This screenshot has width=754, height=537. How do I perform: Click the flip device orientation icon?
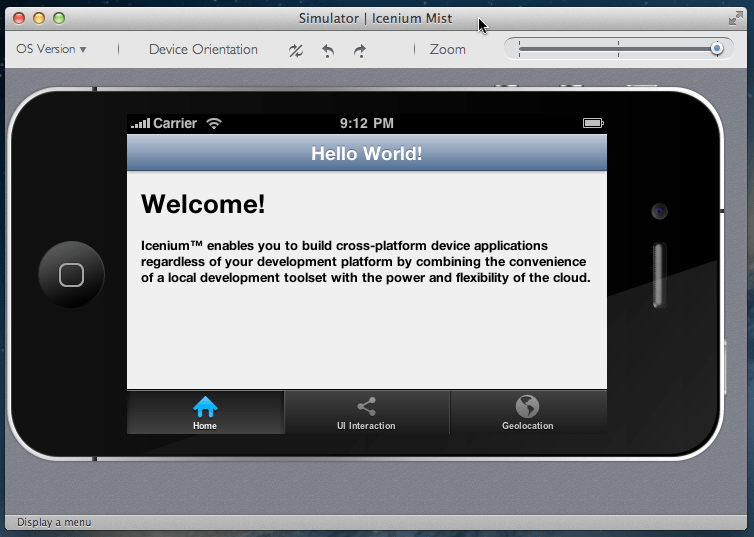tap(296, 50)
